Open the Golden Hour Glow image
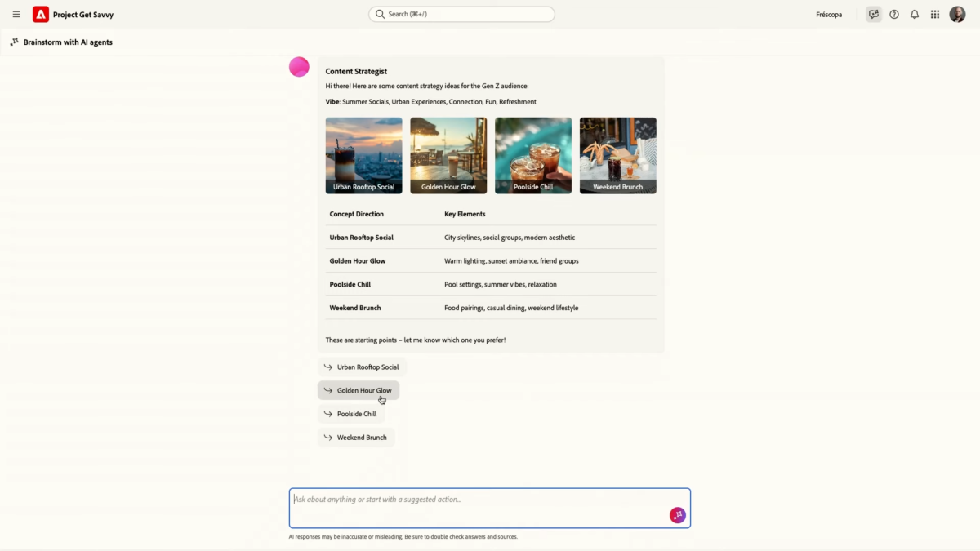The width and height of the screenshot is (980, 551). tap(448, 155)
